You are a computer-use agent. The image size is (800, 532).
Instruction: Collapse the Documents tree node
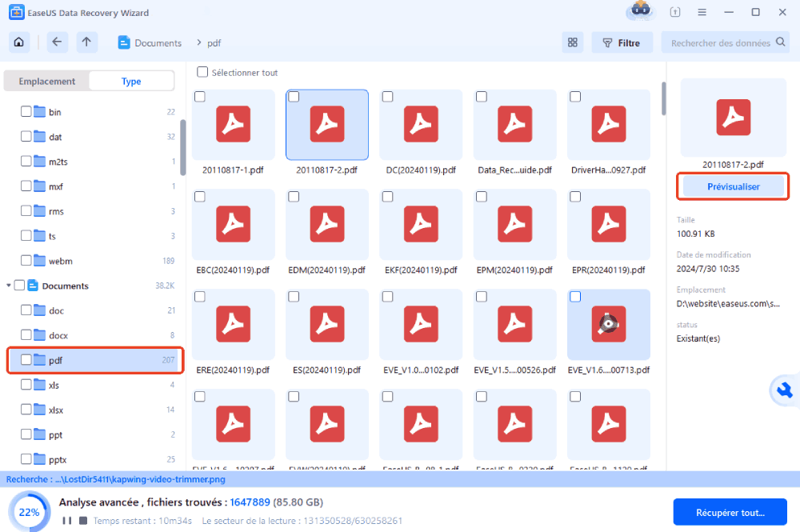pyautogui.click(x=9, y=286)
